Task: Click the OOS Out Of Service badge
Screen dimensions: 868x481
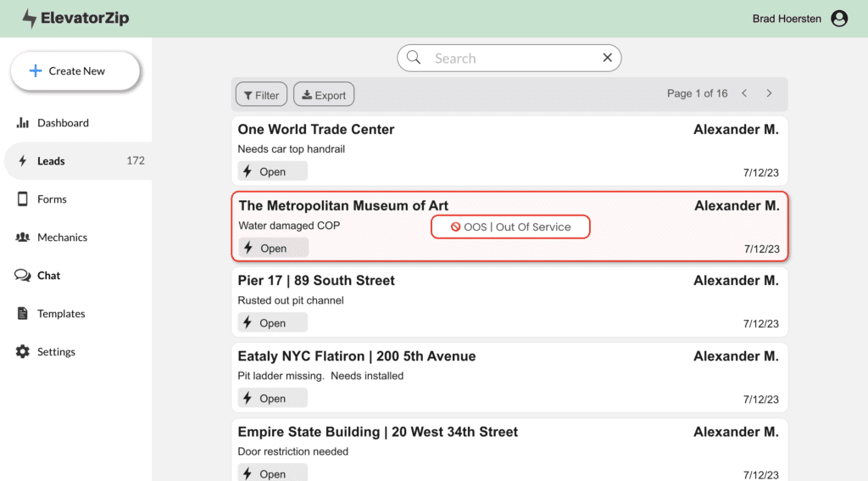Action: pyautogui.click(x=510, y=227)
